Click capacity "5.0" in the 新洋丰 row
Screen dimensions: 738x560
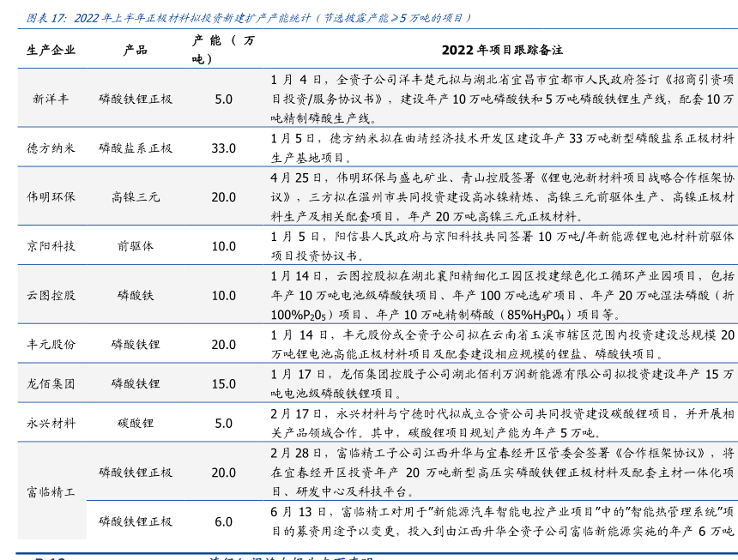(224, 99)
